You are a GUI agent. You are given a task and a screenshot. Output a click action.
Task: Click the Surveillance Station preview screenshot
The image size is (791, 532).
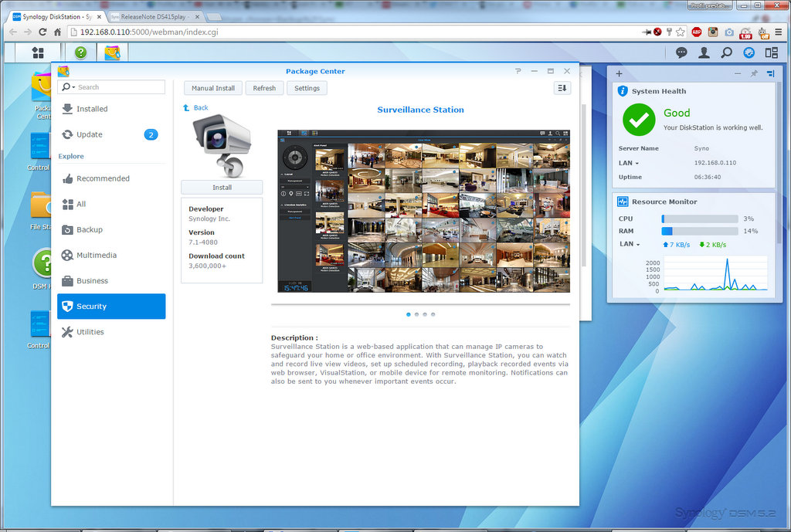click(x=424, y=211)
